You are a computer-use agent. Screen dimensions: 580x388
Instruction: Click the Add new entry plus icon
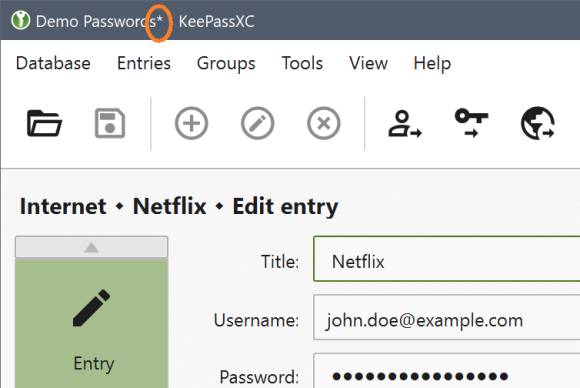click(x=191, y=123)
